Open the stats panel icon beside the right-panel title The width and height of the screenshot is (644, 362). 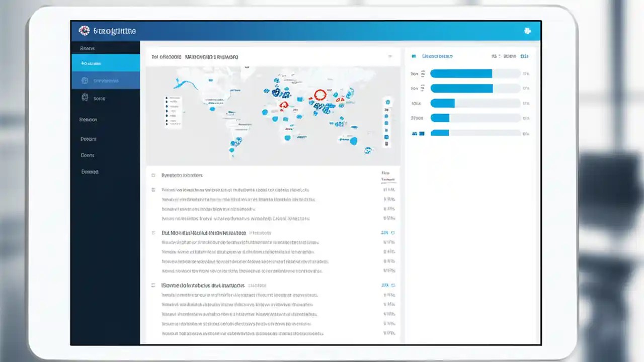click(414, 56)
